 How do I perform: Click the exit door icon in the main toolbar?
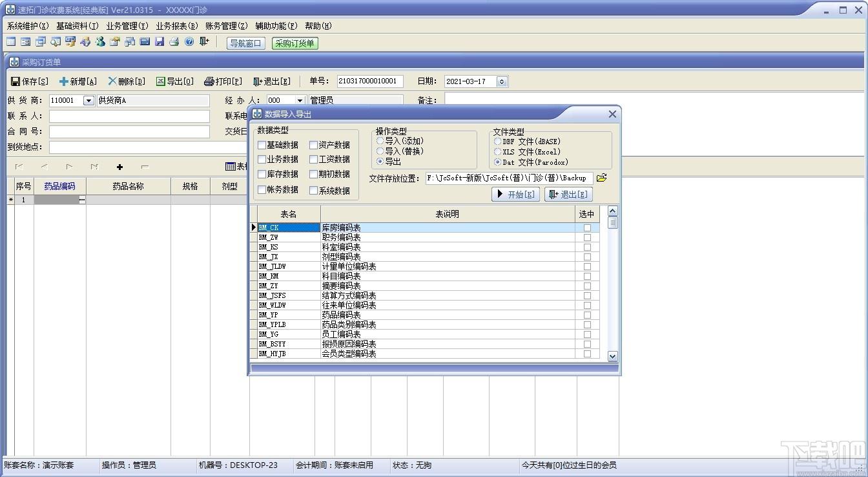click(x=204, y=42)
